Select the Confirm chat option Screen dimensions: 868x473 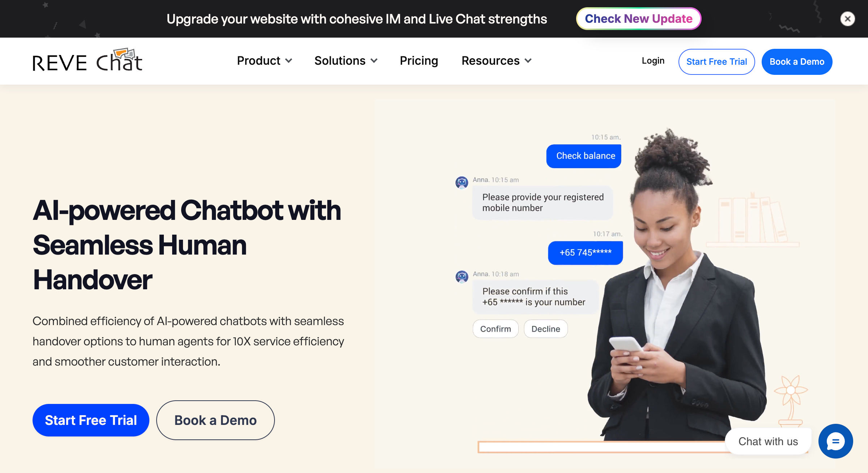tap(495, 329)
